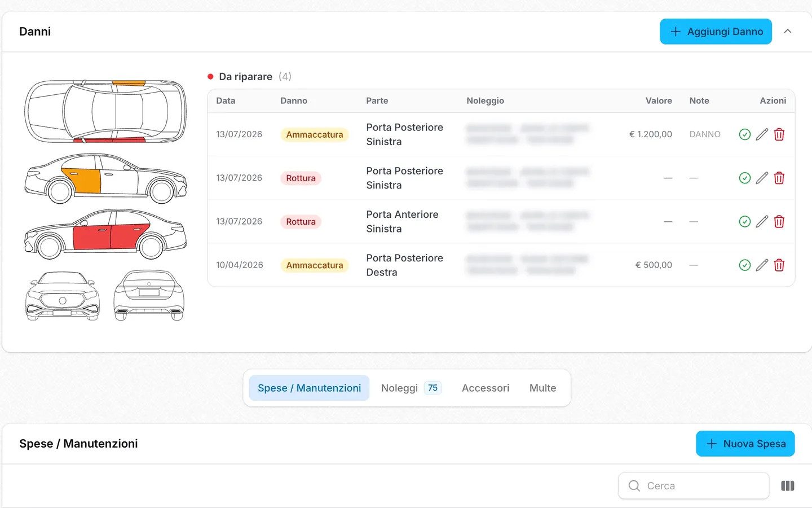Screen dimensions: 812x508
Task: Select the front view car thumbnail
Action: 63,296
